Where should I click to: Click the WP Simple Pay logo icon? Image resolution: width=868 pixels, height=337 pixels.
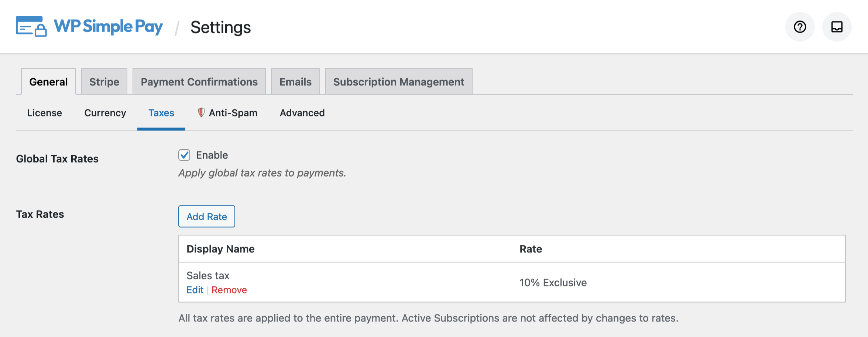pyautogui.click(x=31, y=27)
